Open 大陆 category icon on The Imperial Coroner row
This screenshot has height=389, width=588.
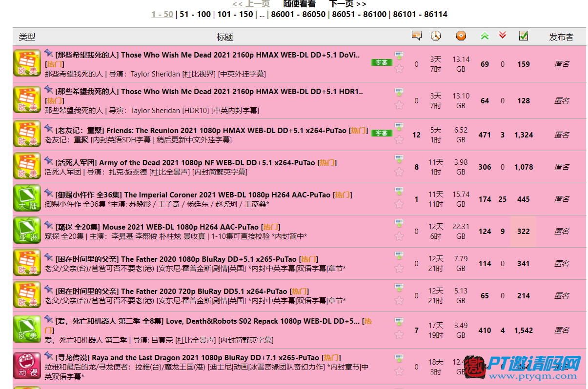pos(27,199)
